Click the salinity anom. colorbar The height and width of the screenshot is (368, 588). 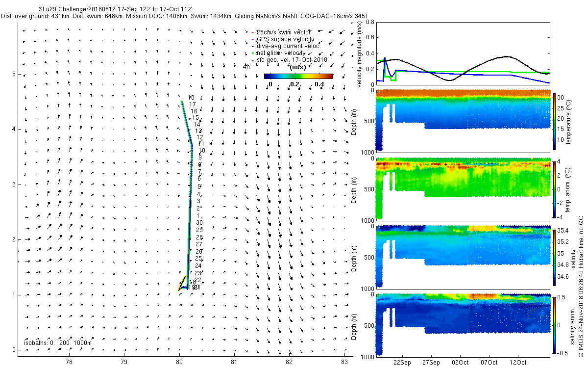click(x=555, y=324)
